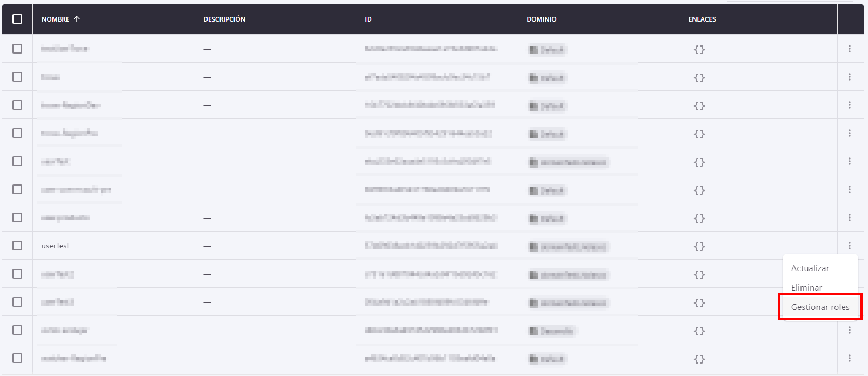Click Gestionar roles in the context menu

pos(820,307)
